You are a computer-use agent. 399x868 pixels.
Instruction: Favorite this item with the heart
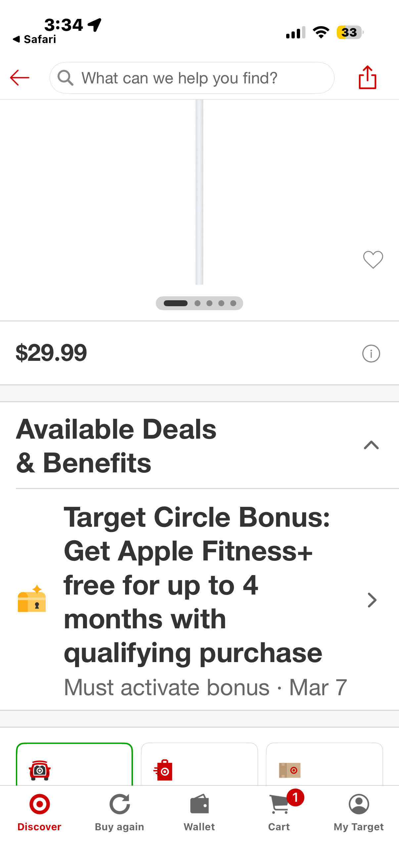[373, 260]
